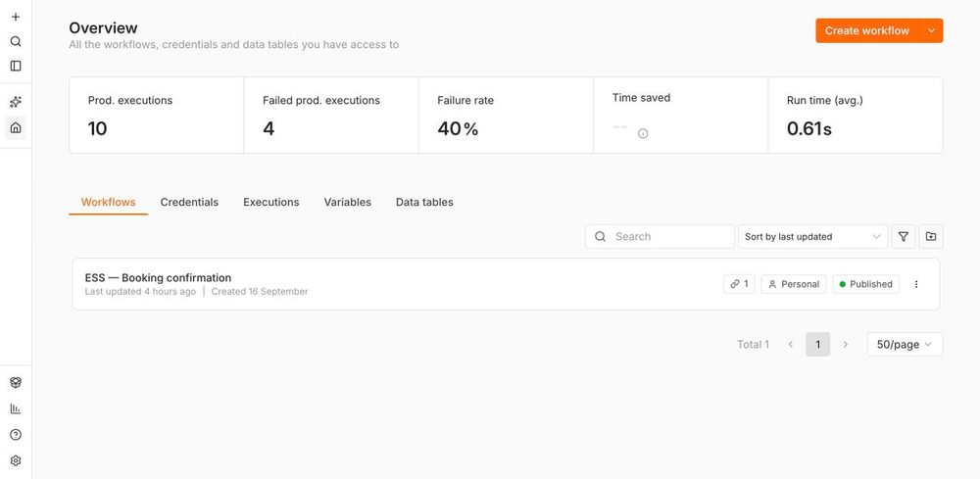
Task: Click the 'Last updated 4 hours ago' text
Action: coord(140,292)
